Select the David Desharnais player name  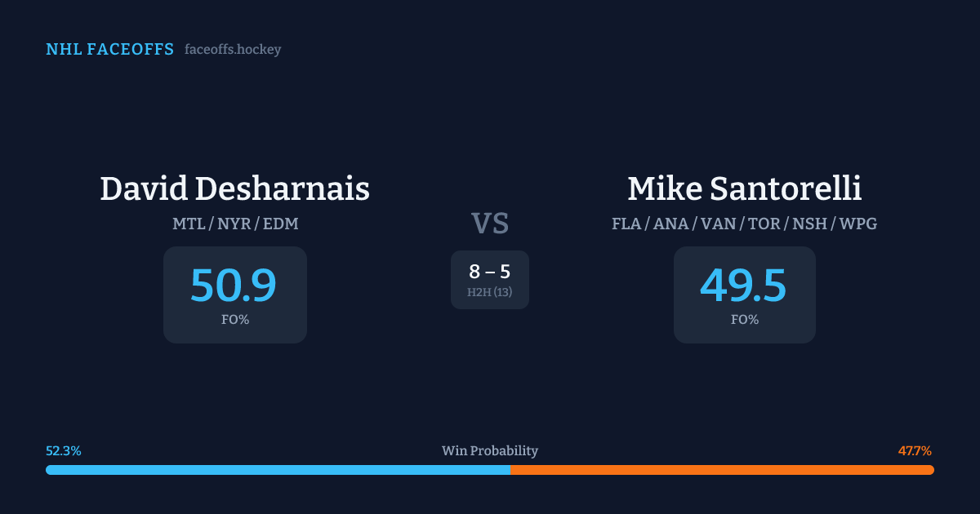(234, 188)
